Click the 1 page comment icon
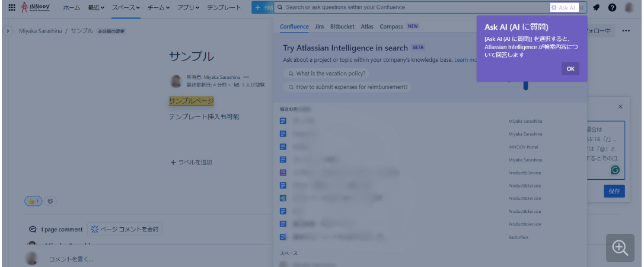 33,230
